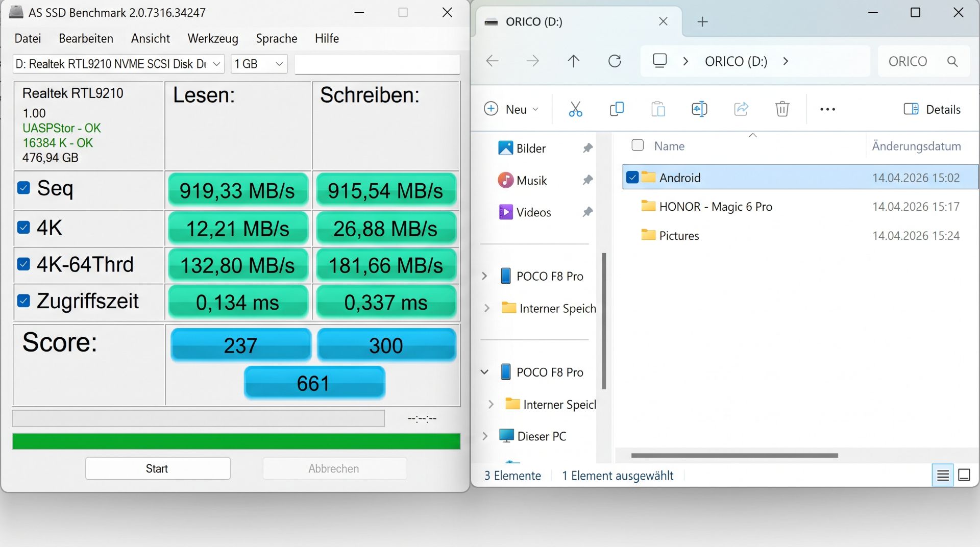Click the 661 total score box
The width and height of the screenshot is (980, 547).
tap(314, 383)
